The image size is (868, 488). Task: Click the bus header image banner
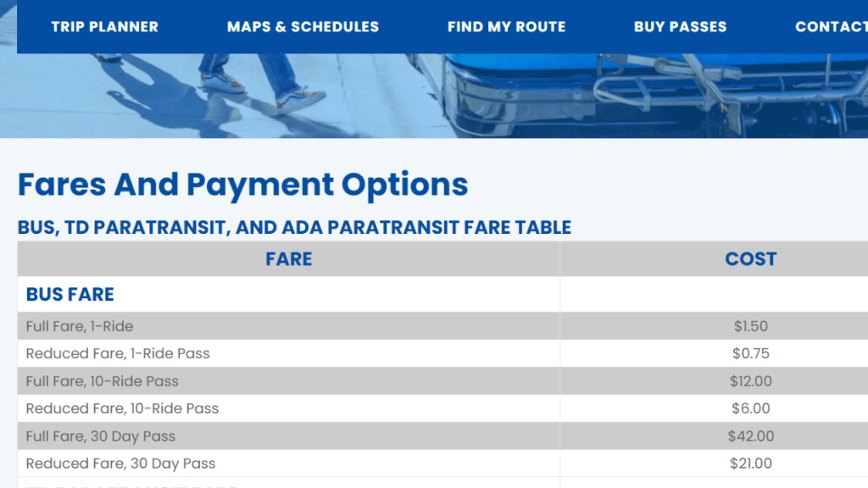[434, 93]
